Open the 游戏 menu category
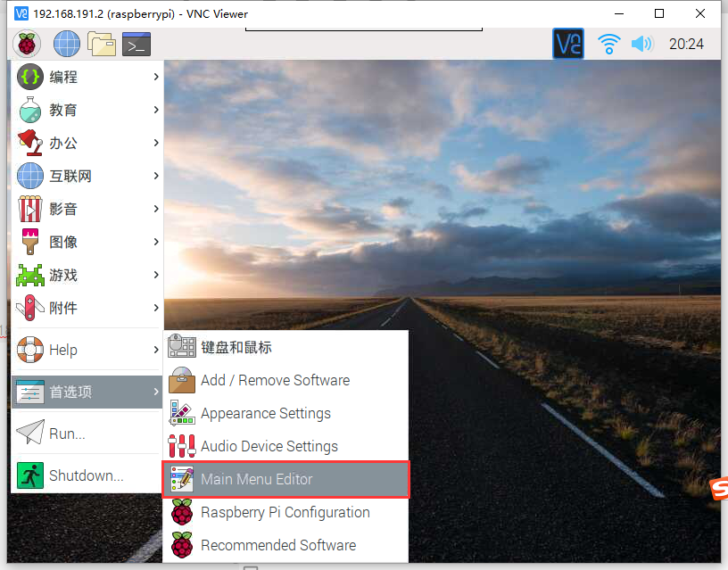This screenshot has width=728, height=570. pos(87,275)
